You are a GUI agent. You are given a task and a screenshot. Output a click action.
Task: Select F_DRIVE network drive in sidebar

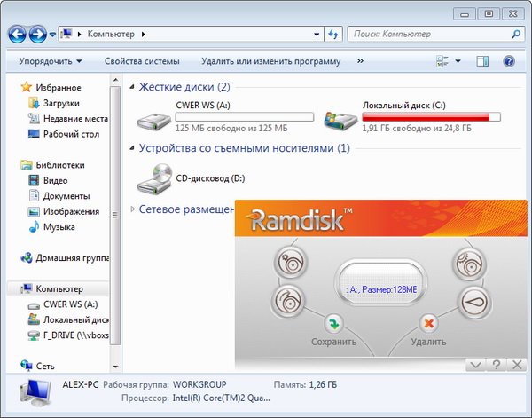[76, 335]
